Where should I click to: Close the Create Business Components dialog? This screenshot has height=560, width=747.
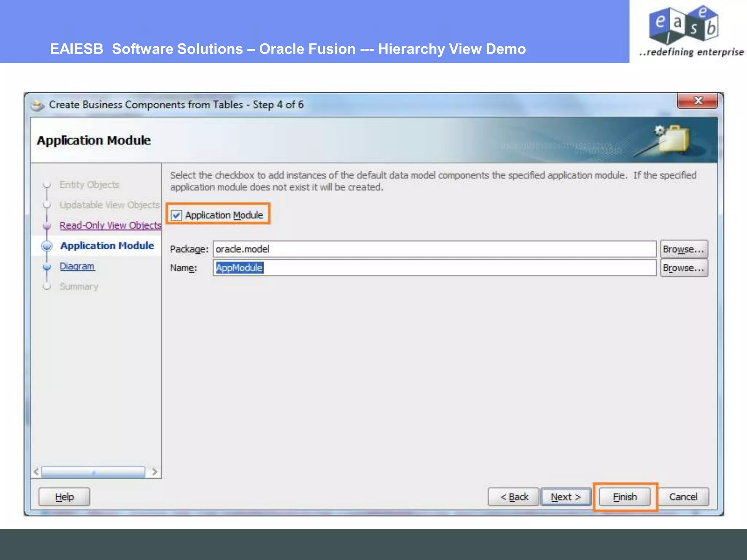pos(697,101)
